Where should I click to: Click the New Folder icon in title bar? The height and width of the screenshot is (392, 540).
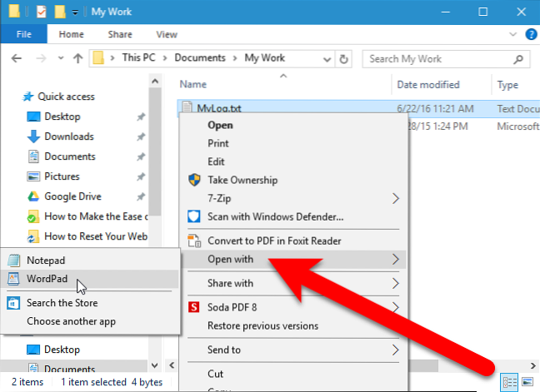pyautogui.click(x=60, y=12)
